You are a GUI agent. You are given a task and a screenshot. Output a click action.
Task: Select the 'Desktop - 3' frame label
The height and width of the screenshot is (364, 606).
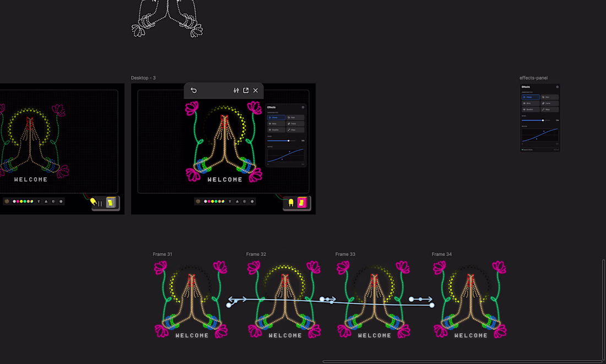143,78
